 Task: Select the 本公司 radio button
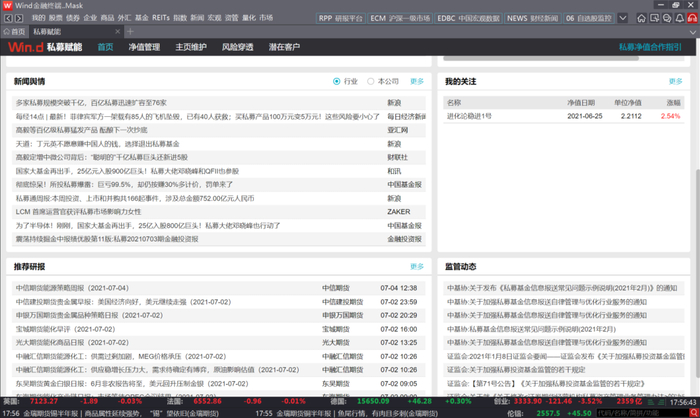(371, 81)
